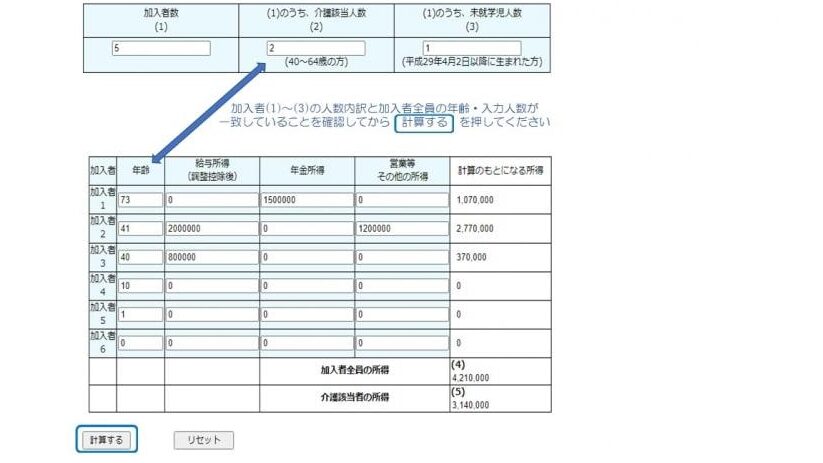823x463 pixels.
Task: Click 給与所得 field for 加入者2 showing 2000000
Action: point(212,229)
